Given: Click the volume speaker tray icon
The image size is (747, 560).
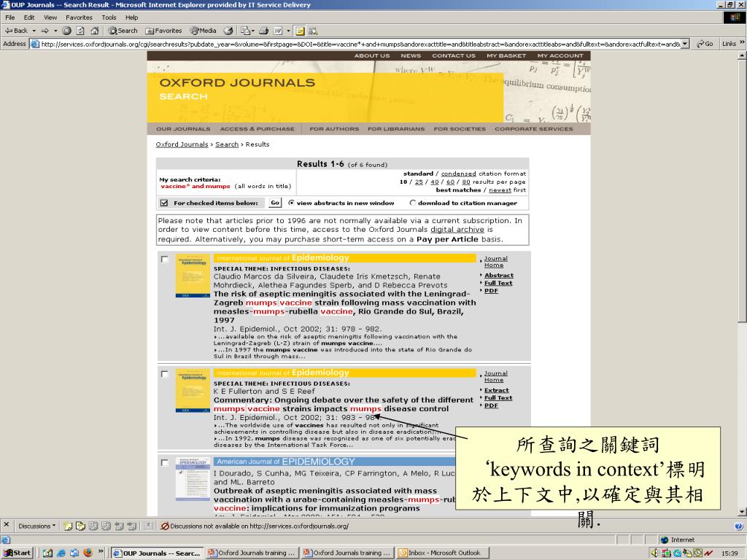Looking at the screenshot, I should click(x=654, y=553).
